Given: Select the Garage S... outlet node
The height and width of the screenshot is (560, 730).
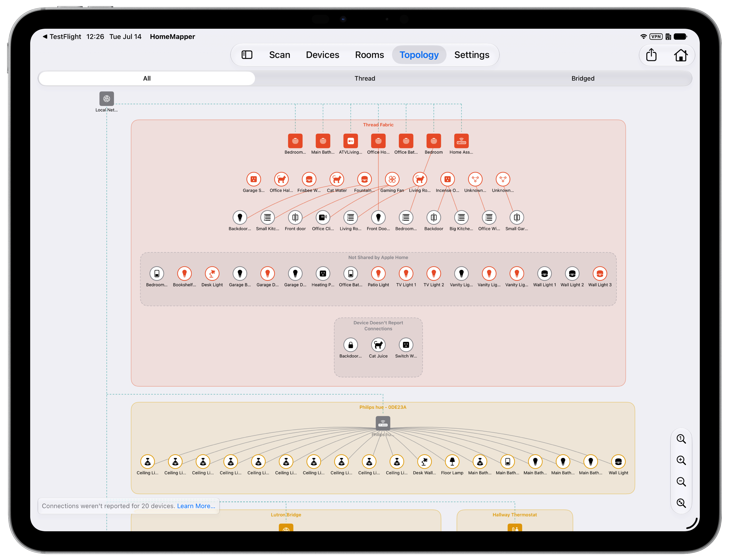Looking at the screenshot, I should click(x=254, y=179).
